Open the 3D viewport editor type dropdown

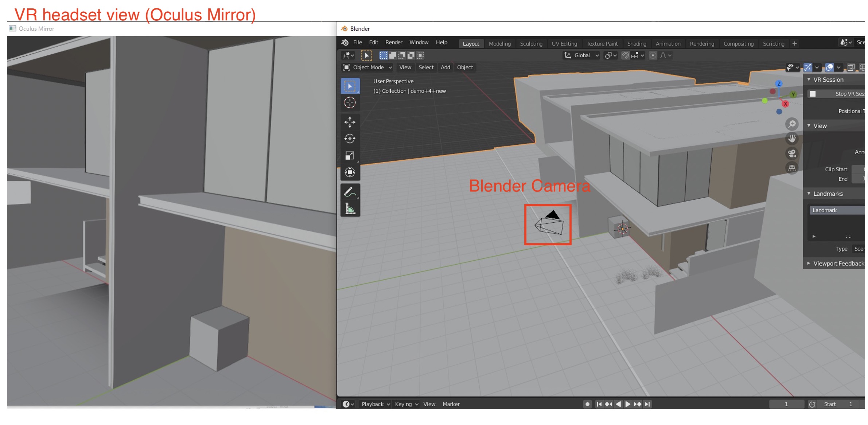pyautogui.click(x=348, y=55)
